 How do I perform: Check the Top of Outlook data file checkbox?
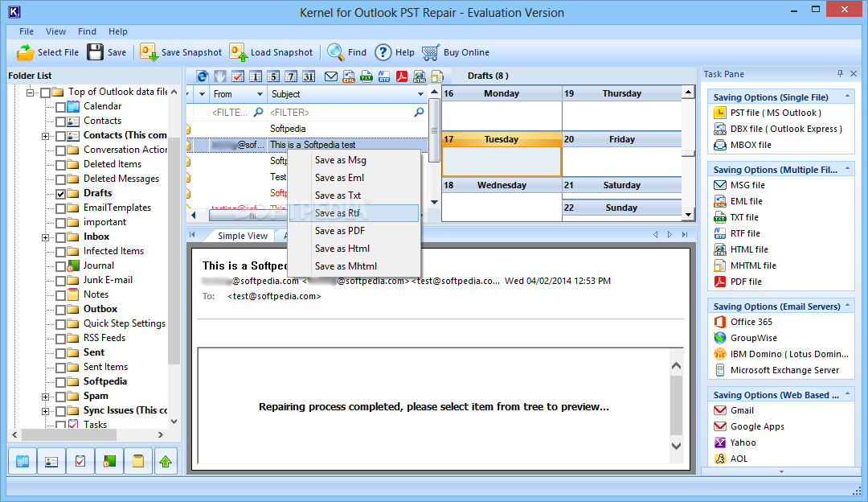[x=45, y=93]
